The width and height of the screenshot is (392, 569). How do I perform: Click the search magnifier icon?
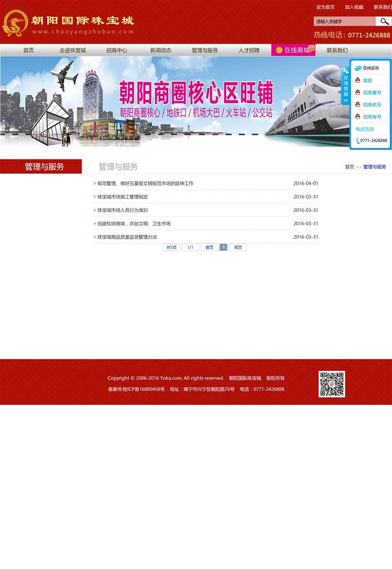click(384, 21)
